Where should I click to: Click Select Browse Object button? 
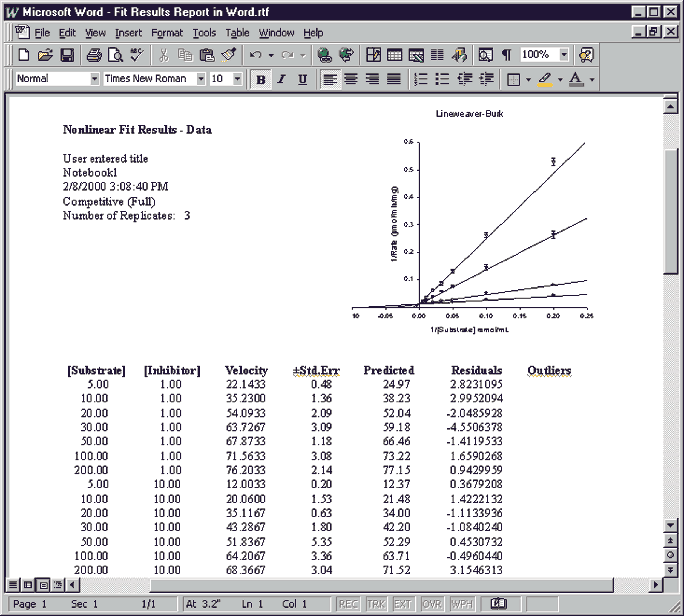(x=670, y=555)
